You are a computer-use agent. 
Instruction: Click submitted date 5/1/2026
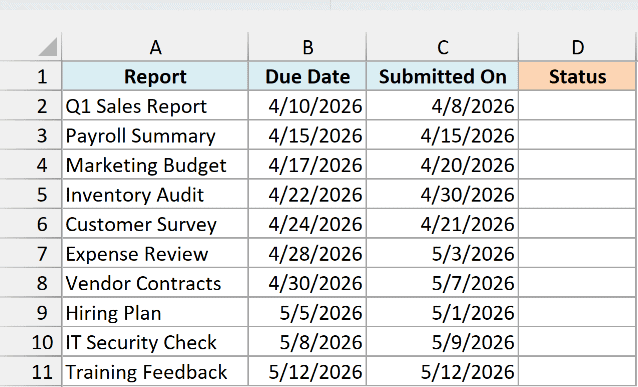point(443,313)
